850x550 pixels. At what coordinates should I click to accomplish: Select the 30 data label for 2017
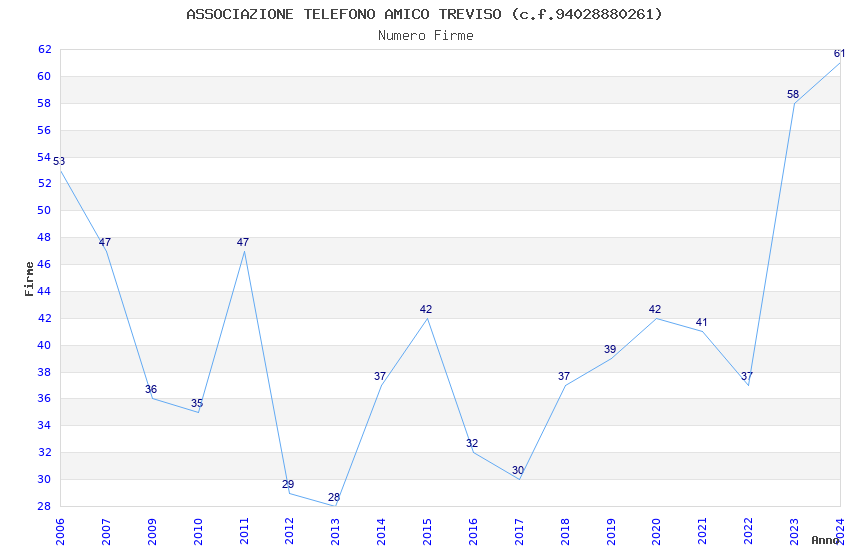518,470
